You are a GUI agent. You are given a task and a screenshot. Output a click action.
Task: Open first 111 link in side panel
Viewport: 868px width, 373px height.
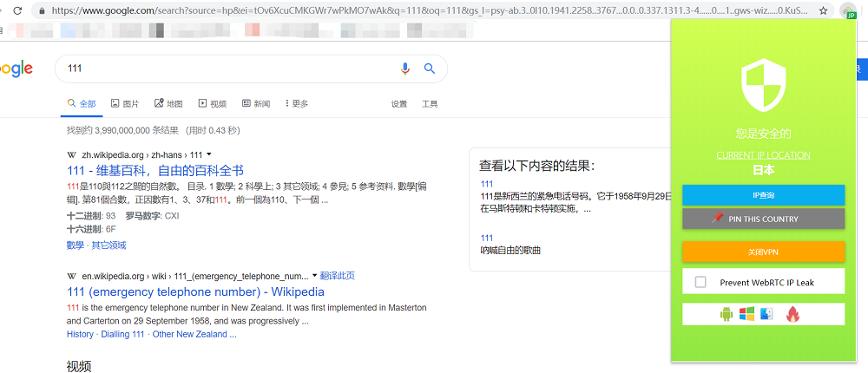coord(487,184)
